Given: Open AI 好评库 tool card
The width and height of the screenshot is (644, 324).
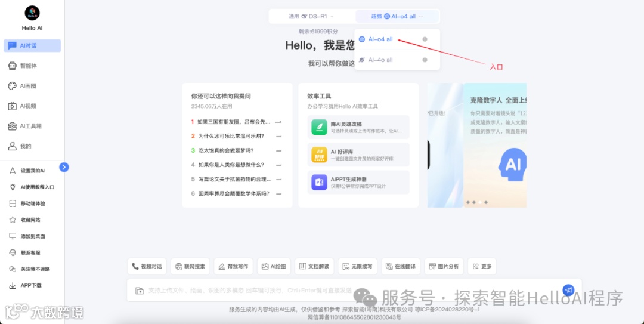Looking at the screenshot, I should [x=358, y=155].
